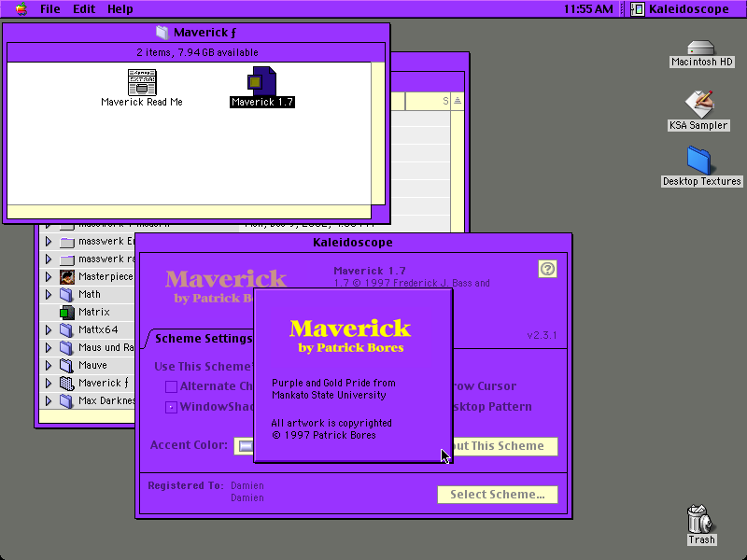Open the Accent Color picker
747x560 pixels.
tap(244, 446)
